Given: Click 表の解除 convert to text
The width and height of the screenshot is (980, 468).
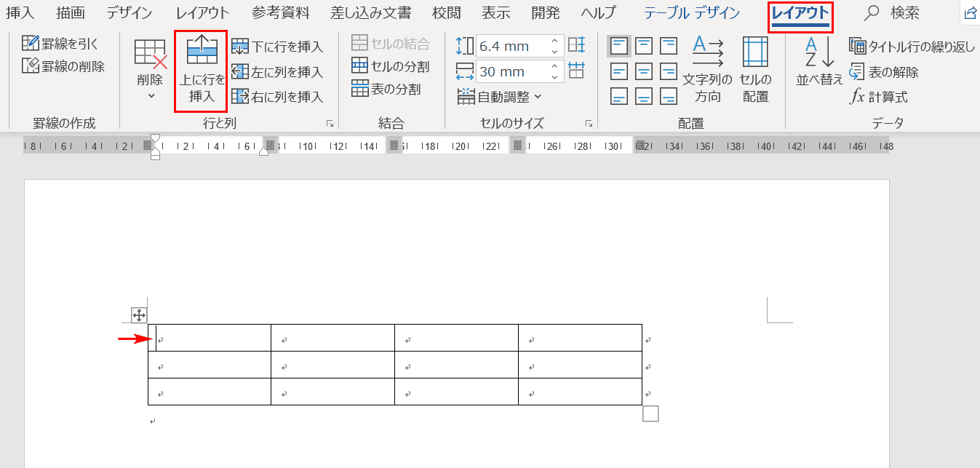Looking at the screenshot, I should (884, 72).
